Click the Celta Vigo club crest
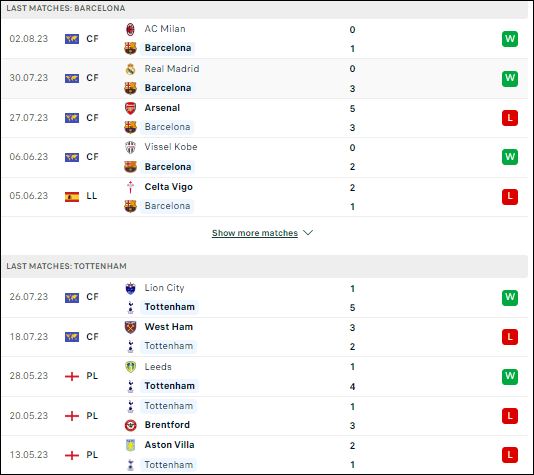 point(130,187)
